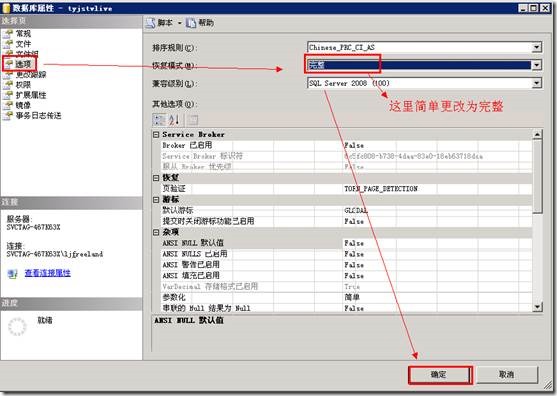The width and height of the screenshot is (557, 396).
Task: Open the 恢复模式 recovery model dropdown arrow
Action: (x=537, y=65)
